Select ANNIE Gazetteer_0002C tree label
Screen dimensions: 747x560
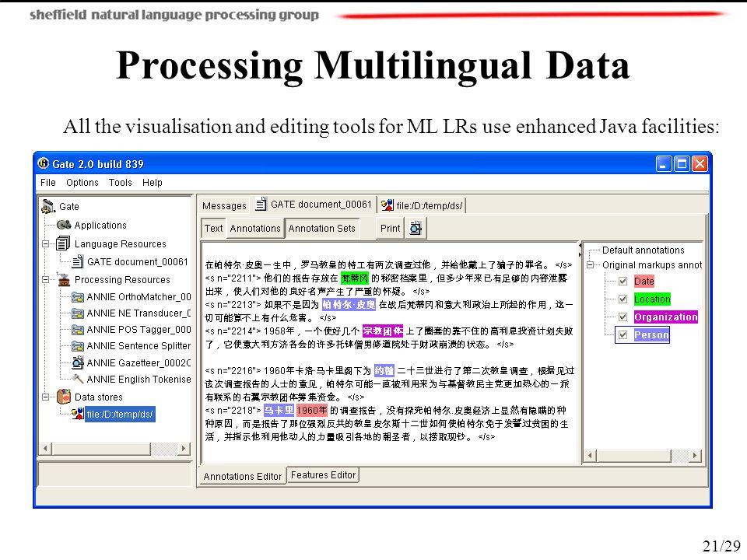pyautogui.click(x=139, y=363)
